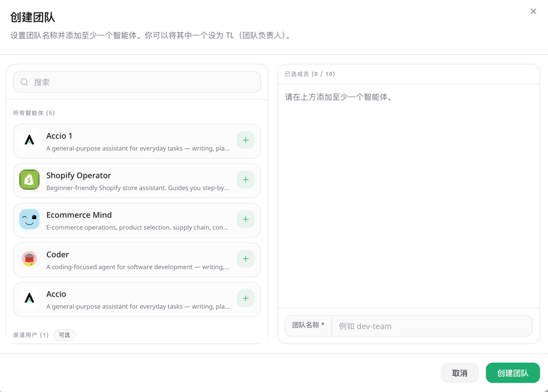Click the plus icon beside Ecommerce Mind
This screenshot has height=392, width=548.
click(x=246, y=219)
